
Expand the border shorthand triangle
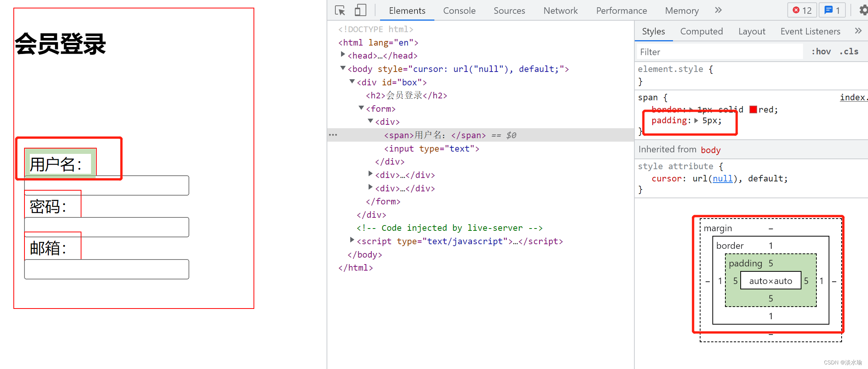click(x=692, y=110)
